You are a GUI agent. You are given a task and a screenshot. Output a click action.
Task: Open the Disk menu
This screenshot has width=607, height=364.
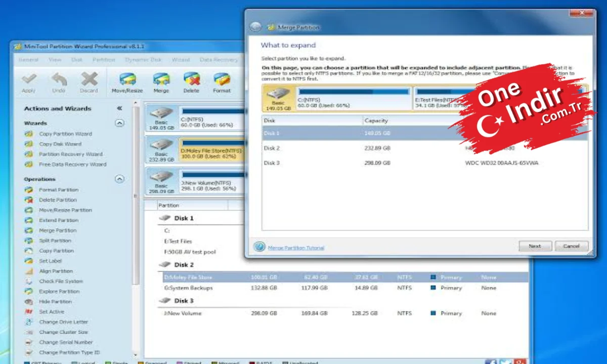click(77, 60)
